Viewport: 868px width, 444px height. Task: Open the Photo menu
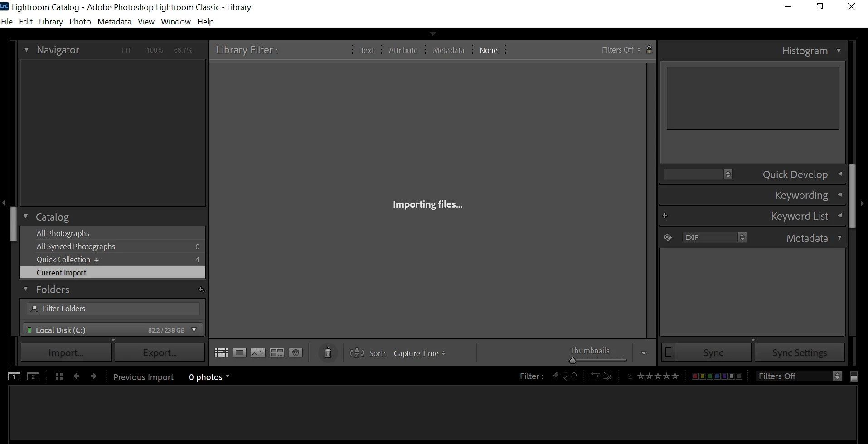tap(80, 22)
